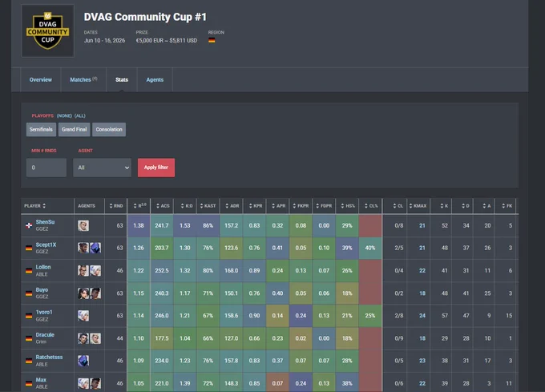Viewport: 545px width, 392px height.
Task: Sort table by KMAX column
Action: pos(418,206)
